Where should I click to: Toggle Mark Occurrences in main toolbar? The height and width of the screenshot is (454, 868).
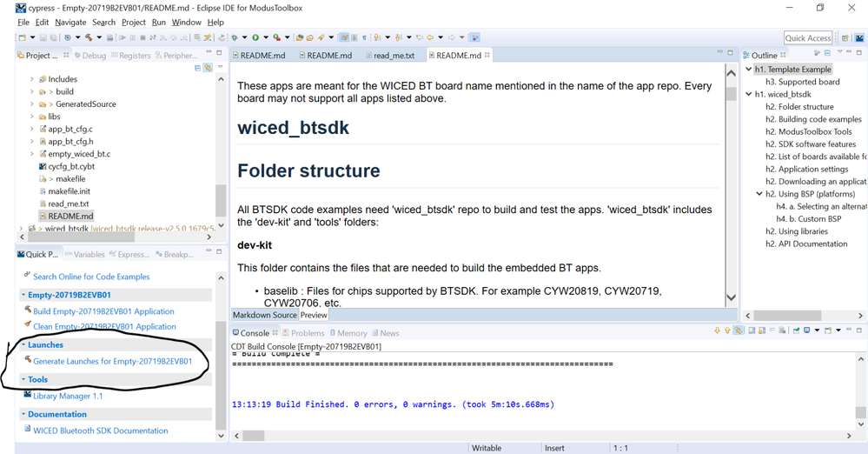(344, 37)
